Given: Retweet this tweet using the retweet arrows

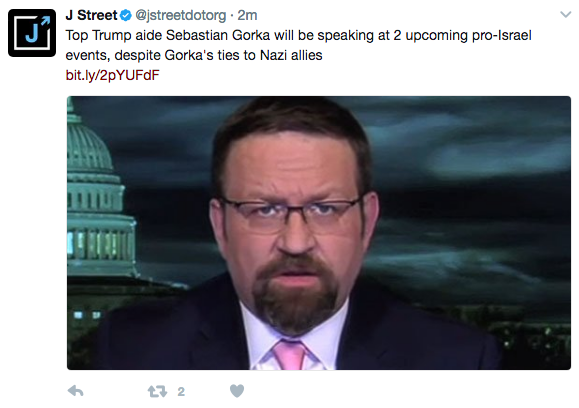Looking at the screenshot, I should pos(157,391).
